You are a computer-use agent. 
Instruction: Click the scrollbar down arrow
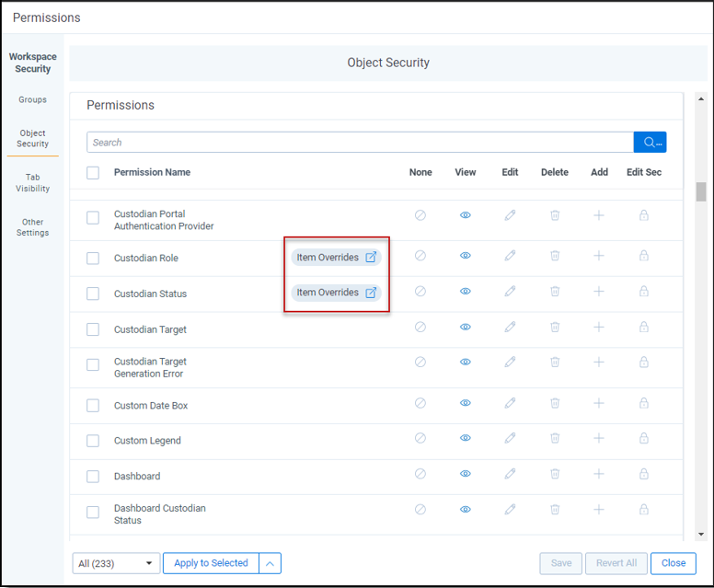tap(701, 535)
